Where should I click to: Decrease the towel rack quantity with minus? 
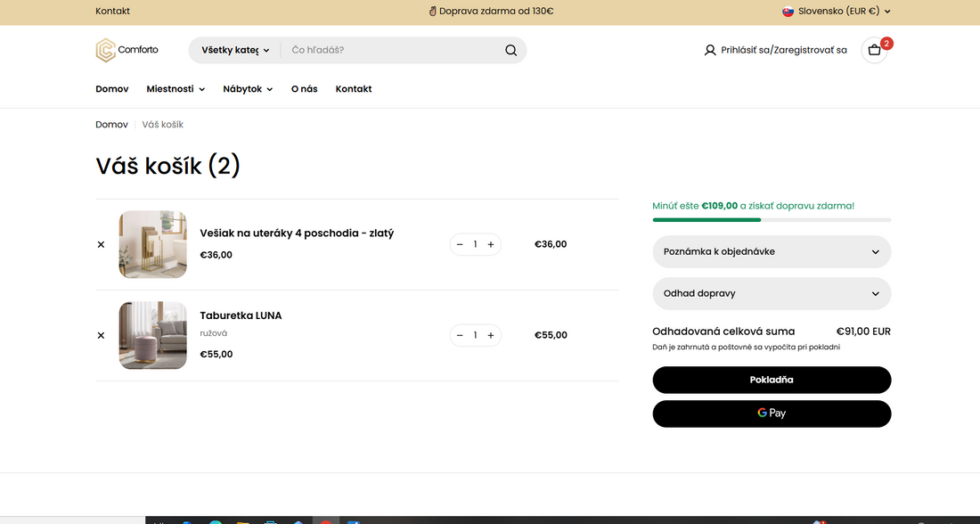460,244
